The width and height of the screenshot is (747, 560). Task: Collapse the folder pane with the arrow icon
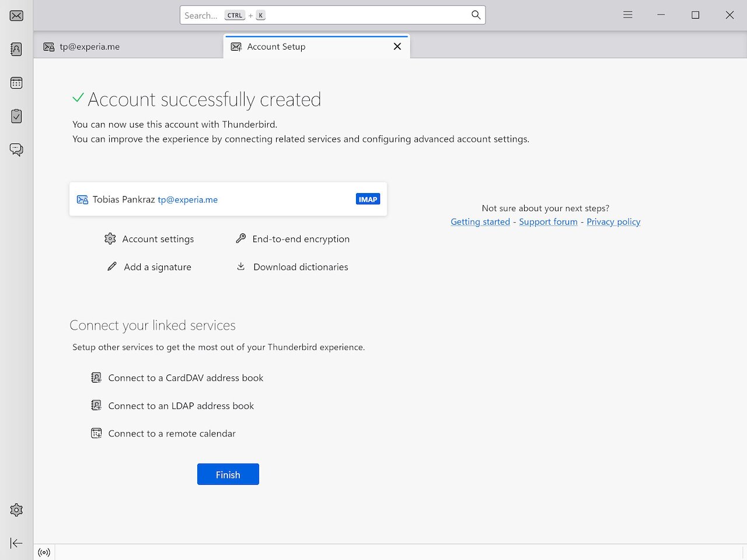click(16, 543)
